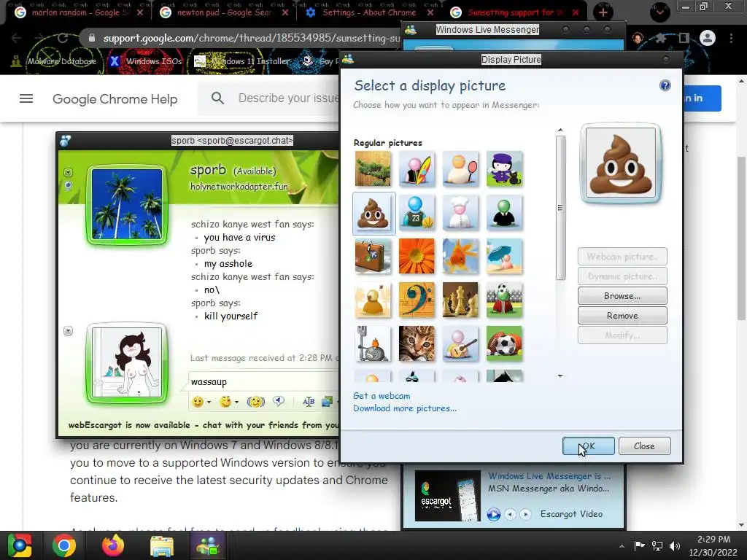Screen dimensions: 747x560
Task: Follow Download more pictures link
Action: click(404, 408)
